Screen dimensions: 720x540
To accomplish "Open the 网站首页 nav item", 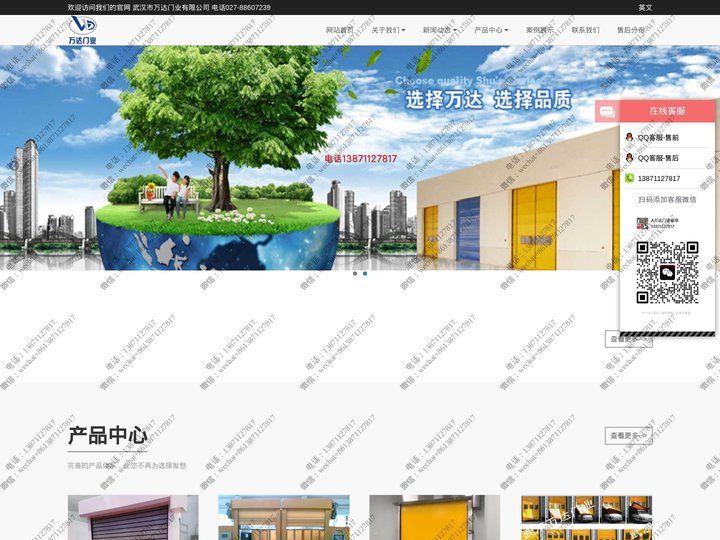I will tap(339, 30).
